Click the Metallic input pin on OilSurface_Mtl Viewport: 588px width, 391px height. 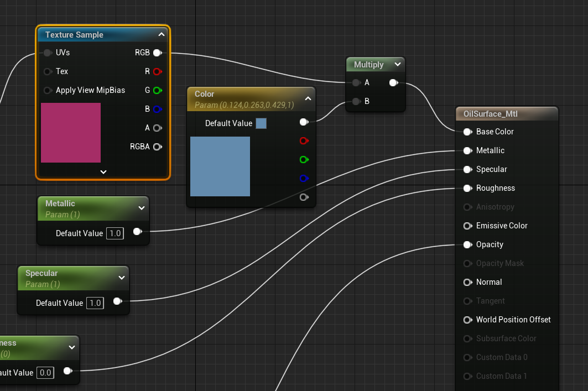(x=467, y=150)
